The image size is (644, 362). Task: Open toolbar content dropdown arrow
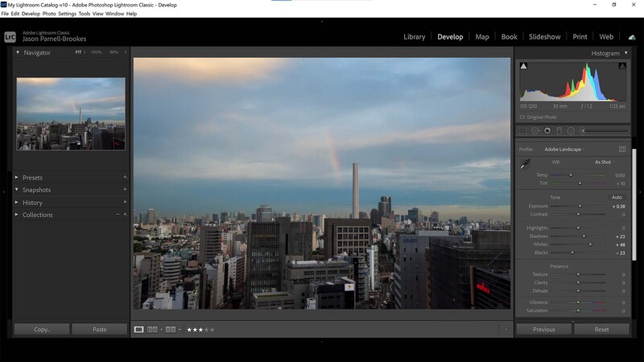(x=506, y=330)
